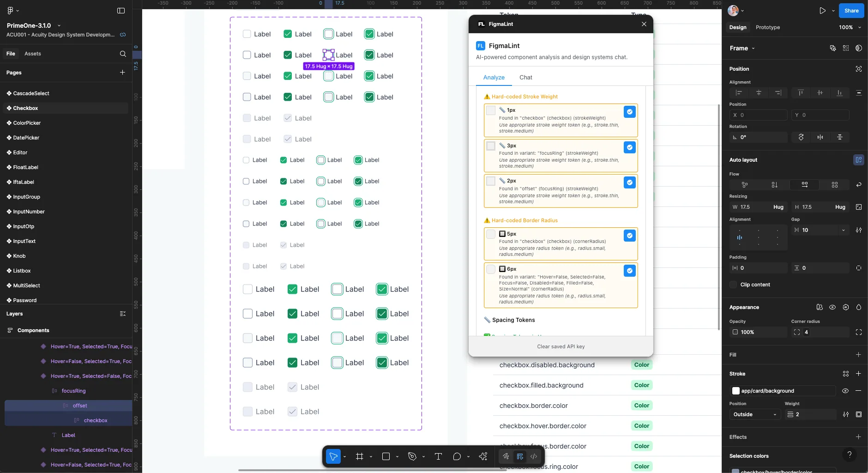Viewport: 868px width, 473px height.
Task: Open the comment tool
Action: point(457,456)
